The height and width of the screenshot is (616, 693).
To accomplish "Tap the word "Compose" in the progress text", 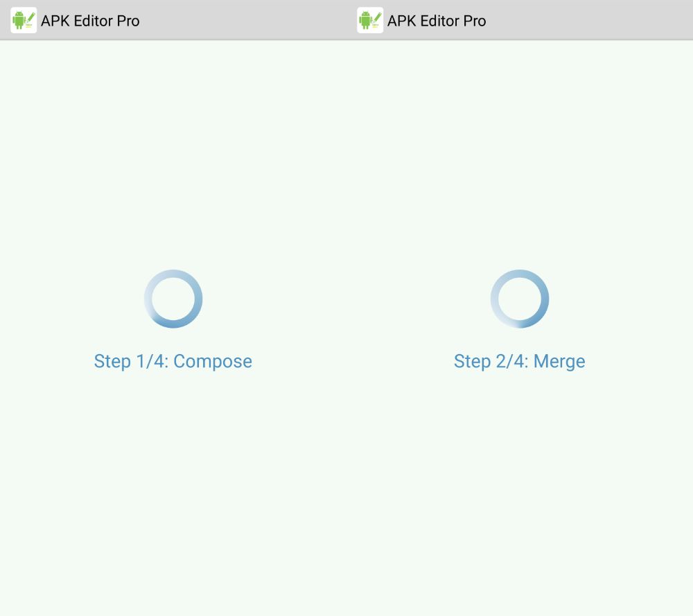I will tap(213, 362).
